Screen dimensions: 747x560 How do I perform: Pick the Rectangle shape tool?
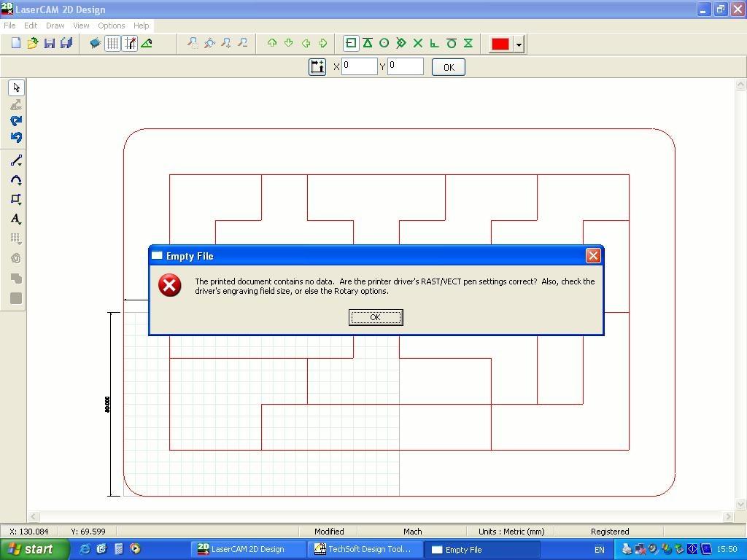(16, 199)
